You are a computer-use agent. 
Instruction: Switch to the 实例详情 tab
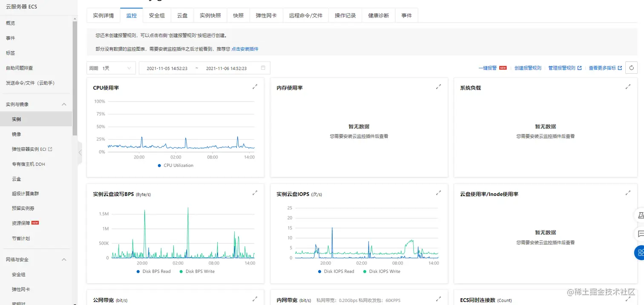[x=103, y=15]
